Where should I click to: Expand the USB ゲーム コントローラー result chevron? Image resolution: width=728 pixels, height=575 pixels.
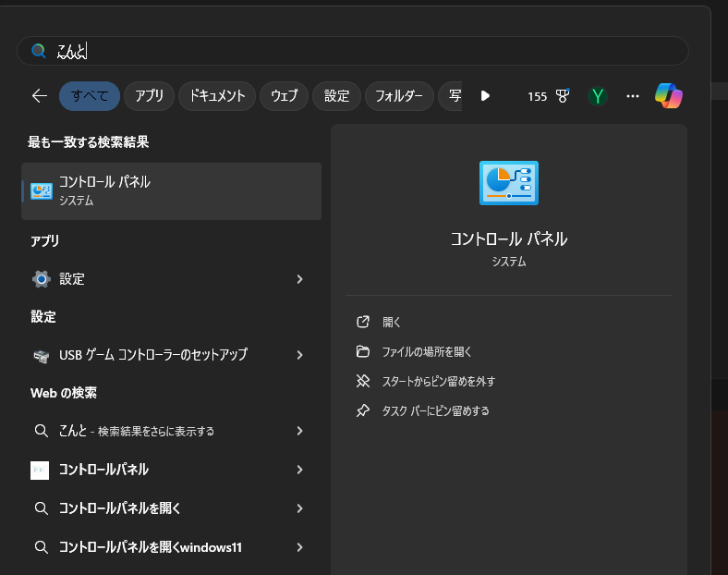tap(300, 355)
